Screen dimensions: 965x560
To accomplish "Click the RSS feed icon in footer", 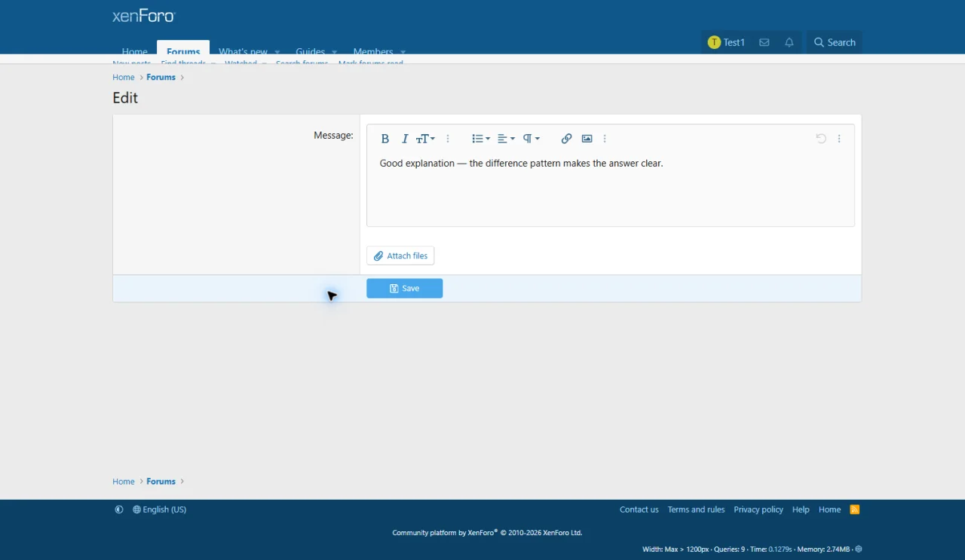I will pos(855,510).
